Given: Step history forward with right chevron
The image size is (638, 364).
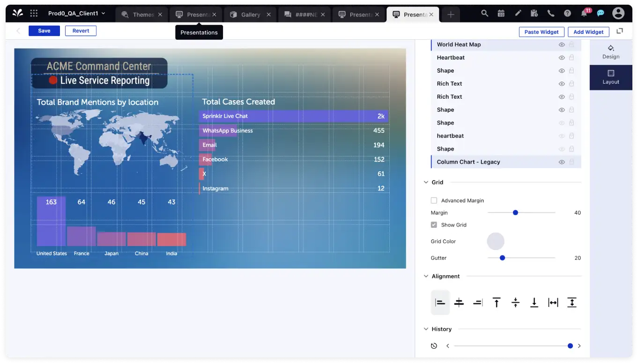Looking at the screenshot, I should pos(579,346).
